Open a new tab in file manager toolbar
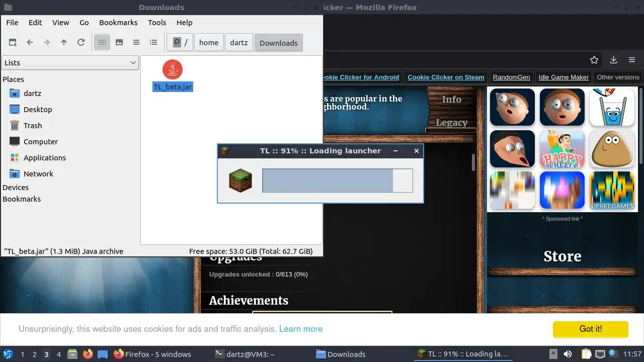644x362 pixels. [x=13, y=43]
